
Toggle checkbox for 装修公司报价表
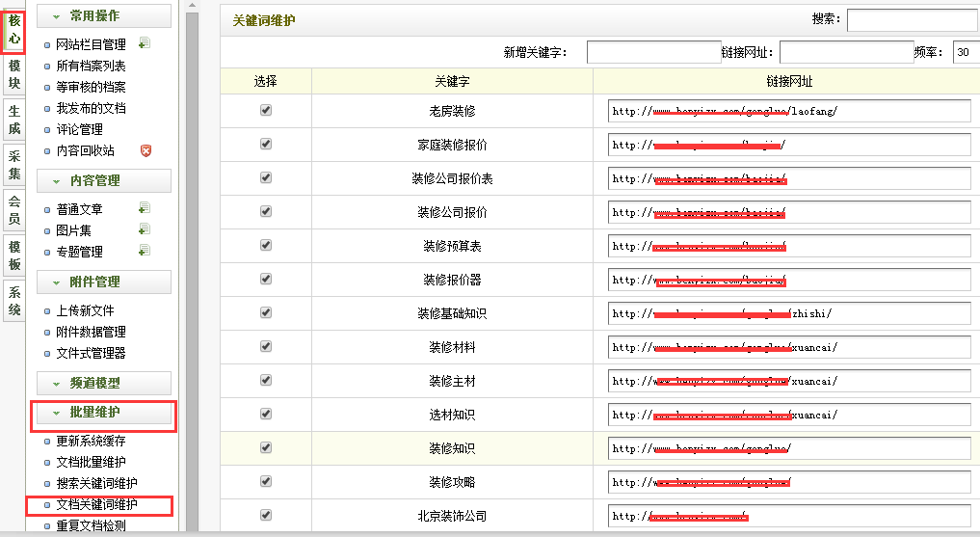point(266,177)
